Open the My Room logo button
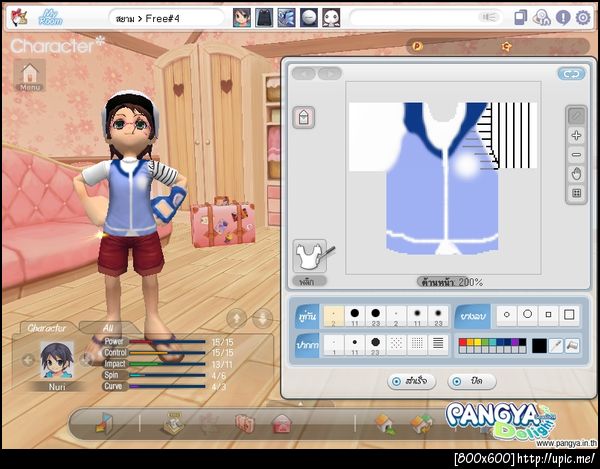 [50, 17]
